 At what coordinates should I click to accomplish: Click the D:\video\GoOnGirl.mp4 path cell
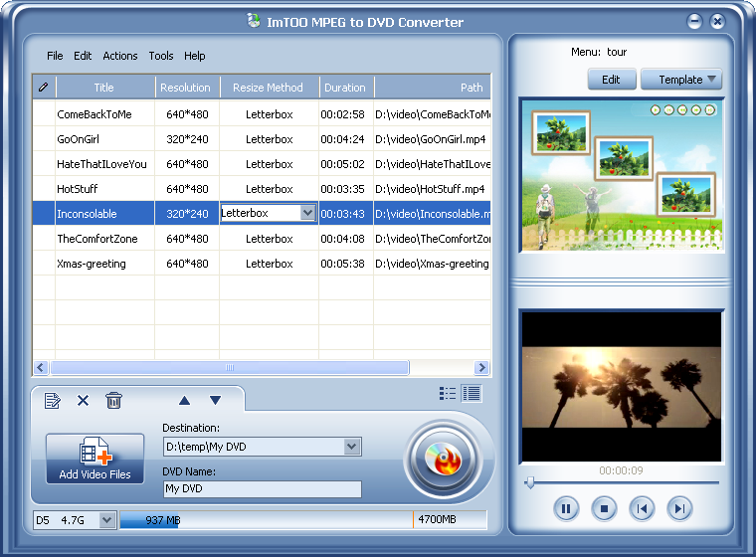point(433,139)
